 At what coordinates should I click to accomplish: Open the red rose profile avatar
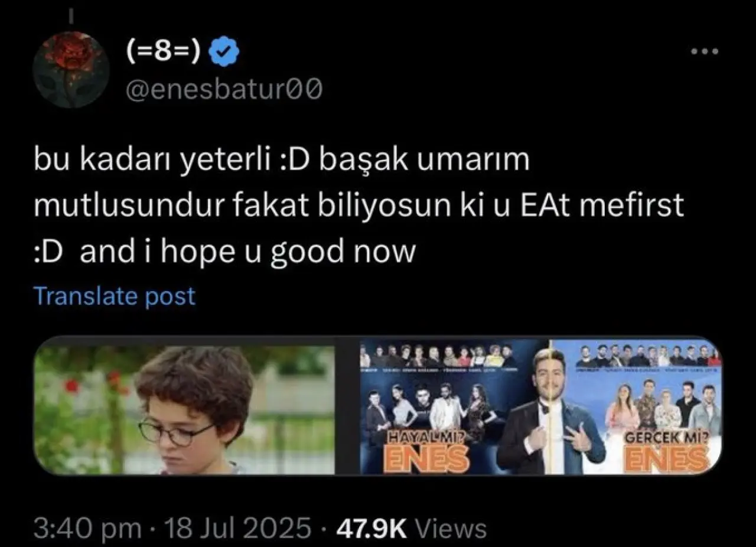(x=71, y=70)
